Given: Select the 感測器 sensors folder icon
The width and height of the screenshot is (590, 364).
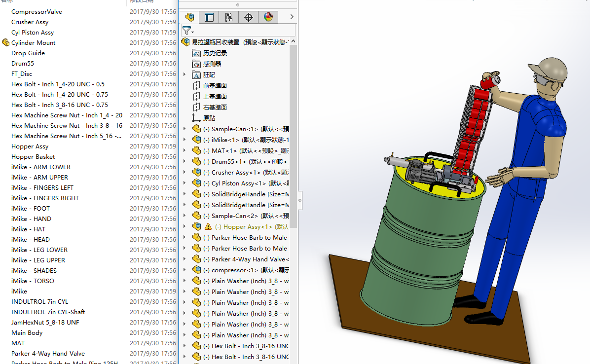Looking at the screenshot, I should [196, 64].
